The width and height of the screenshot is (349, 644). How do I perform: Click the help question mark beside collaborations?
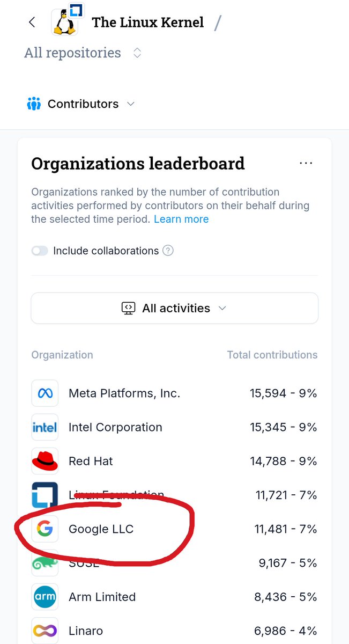[168, 251]
